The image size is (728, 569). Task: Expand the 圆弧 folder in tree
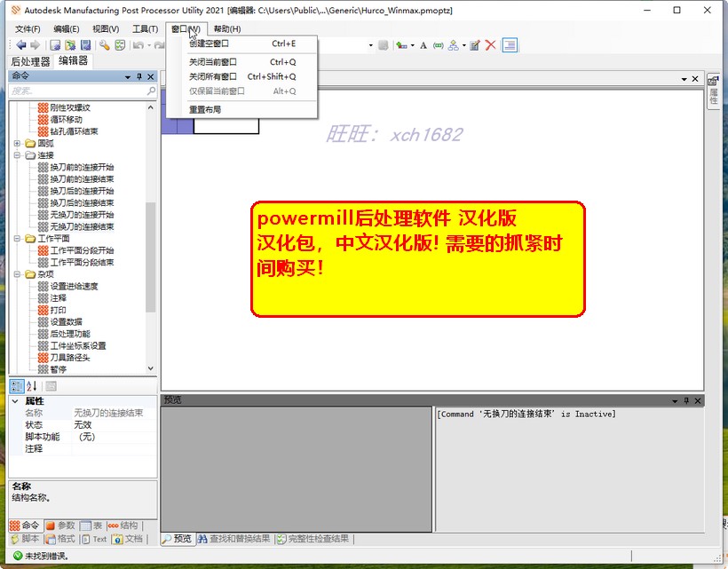pos(17,143)
